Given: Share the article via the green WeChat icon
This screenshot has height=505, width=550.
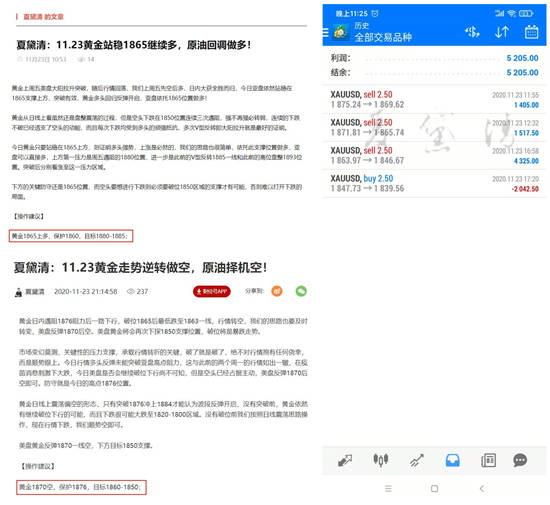Looking at the screenshot, I should click(x=301, y=291).
